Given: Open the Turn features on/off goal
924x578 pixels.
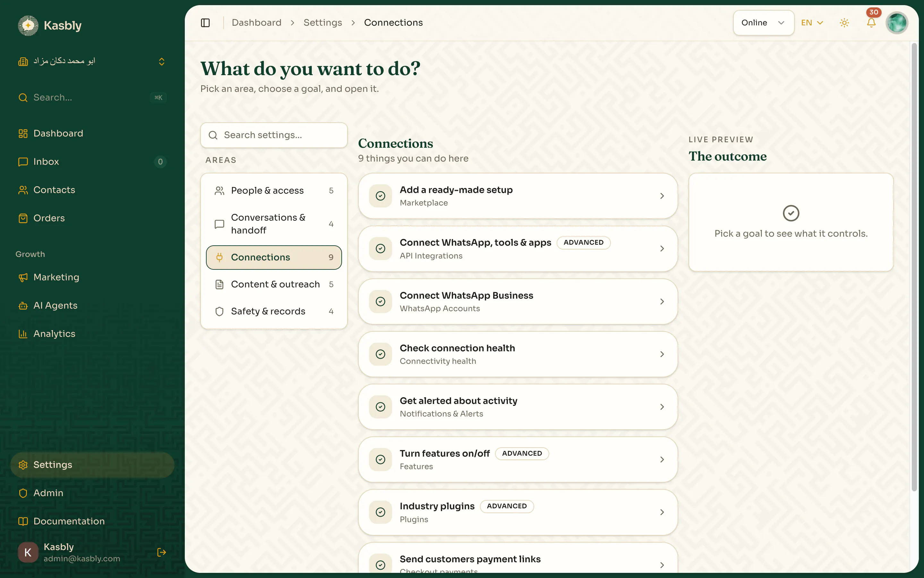Looking at the screenshot, I should 518,460.
